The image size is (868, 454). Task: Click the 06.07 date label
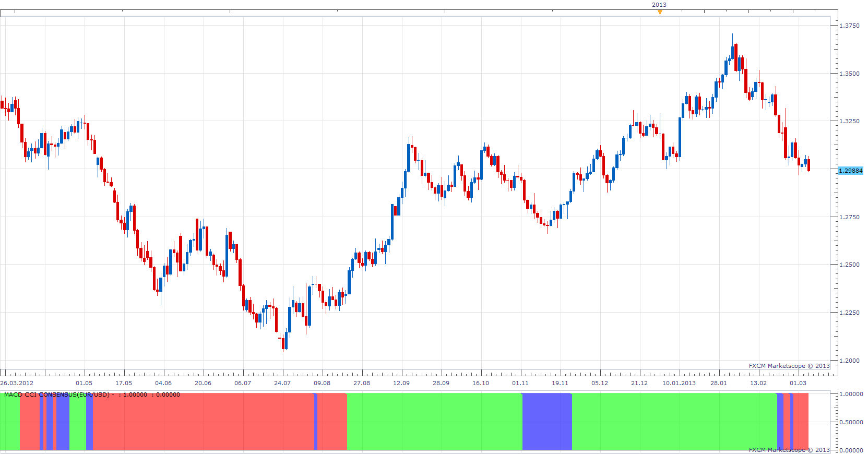(x=243, y=383)
